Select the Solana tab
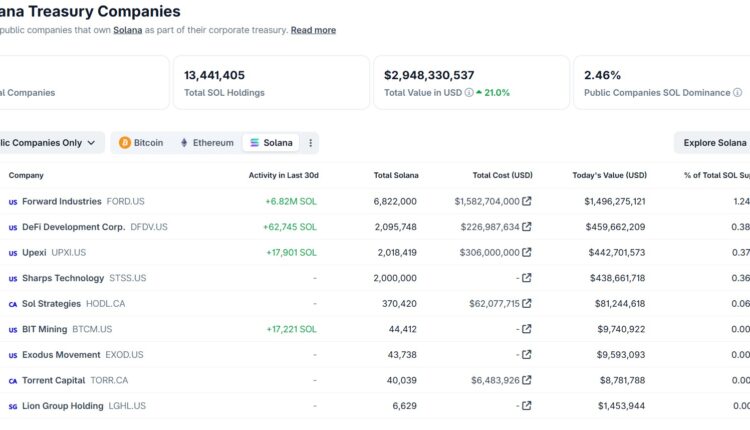The width and height of the screenshot is (750, 430). click(x=271, y=143)
